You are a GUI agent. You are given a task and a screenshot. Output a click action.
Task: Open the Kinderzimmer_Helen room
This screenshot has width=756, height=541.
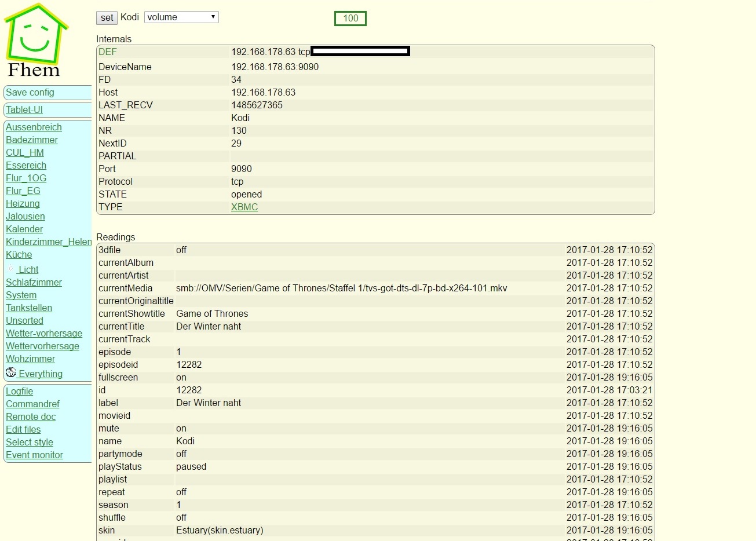coord(49,242)
